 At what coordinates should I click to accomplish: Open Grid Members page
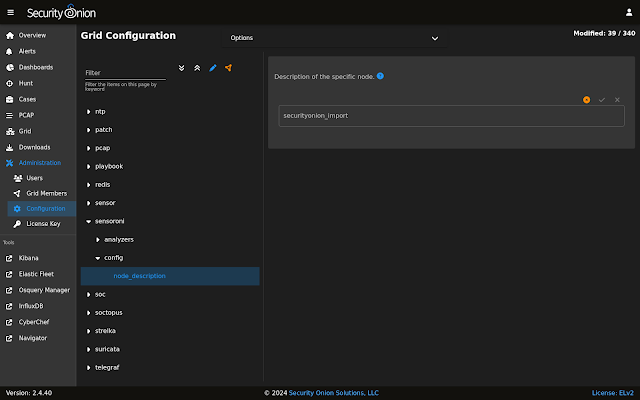pyautogui.click(x=47, y=193)
